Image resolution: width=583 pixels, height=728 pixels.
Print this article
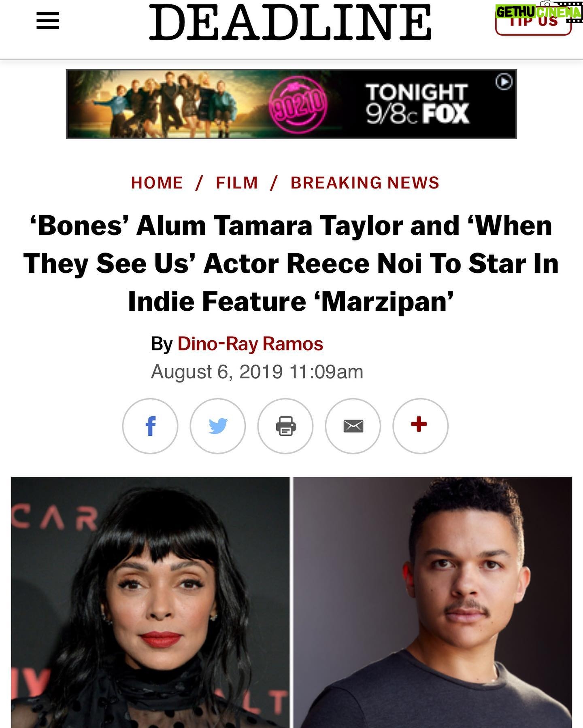point(285,426)
